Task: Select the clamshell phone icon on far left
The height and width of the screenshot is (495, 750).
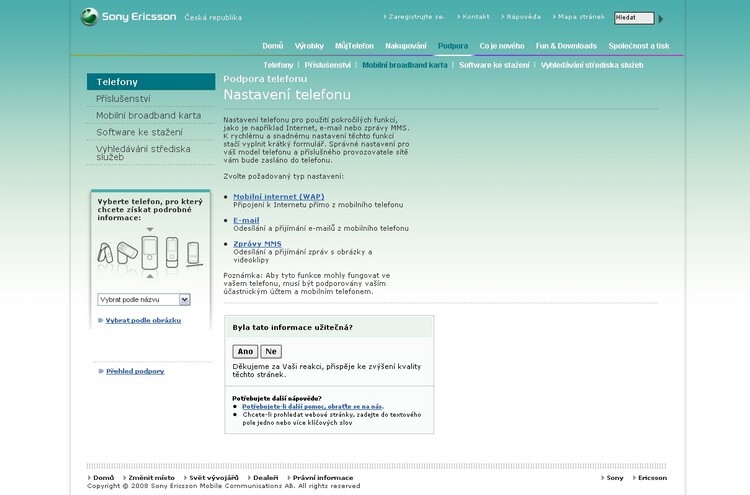Action: tap(104, 252)
